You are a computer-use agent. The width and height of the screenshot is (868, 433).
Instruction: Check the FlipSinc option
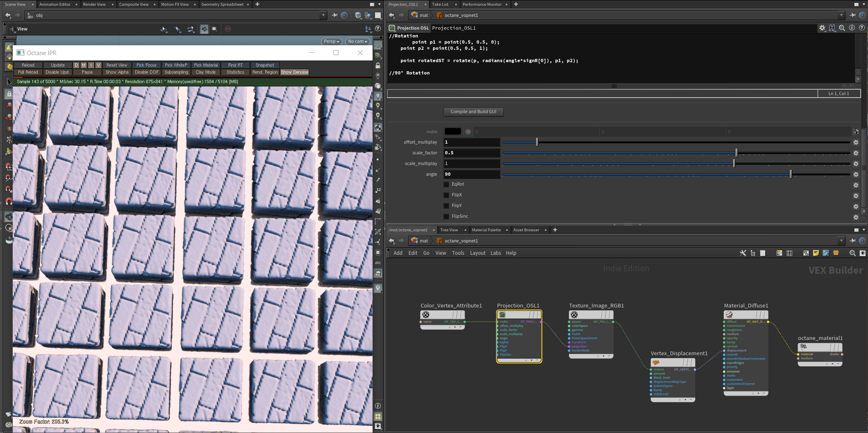[447, 216]
